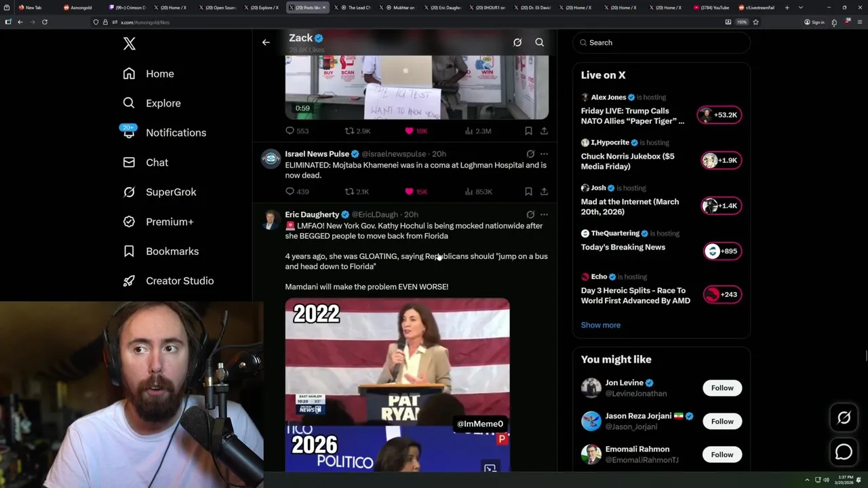868x488 pixels.
Task: Click Grok icon in Zack profile header
Action: [517, 43]
